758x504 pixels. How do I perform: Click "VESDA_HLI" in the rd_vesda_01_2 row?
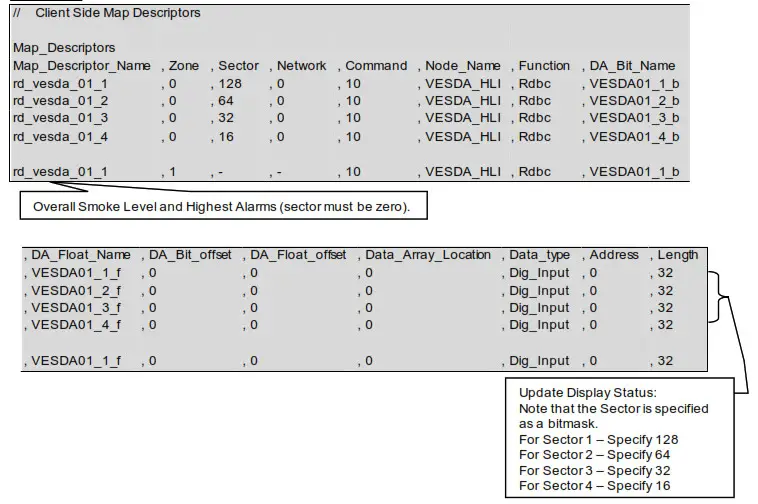[x=463, y=101]
